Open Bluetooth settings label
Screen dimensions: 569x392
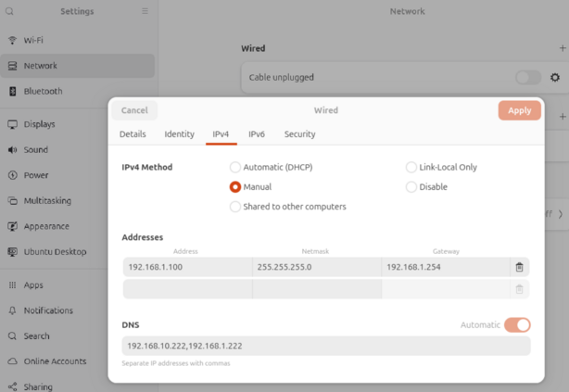point(44,92)
